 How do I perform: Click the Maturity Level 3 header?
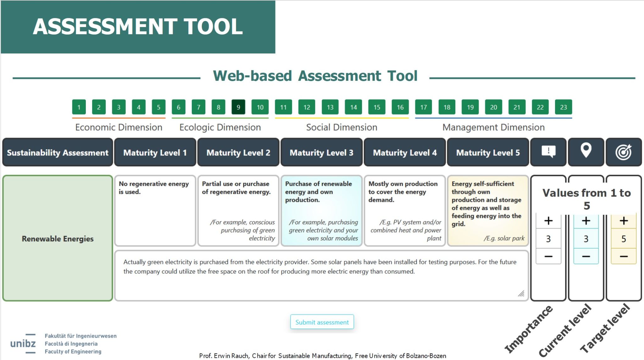321,152
